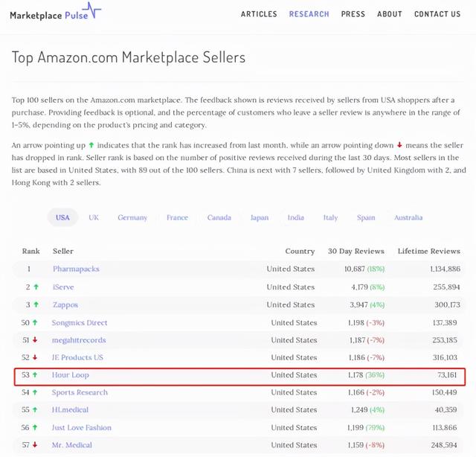The image size is (476, 457).
Task: Select the Canada marketplace tab
Action: pyautogui.click(x=219, y=217)
